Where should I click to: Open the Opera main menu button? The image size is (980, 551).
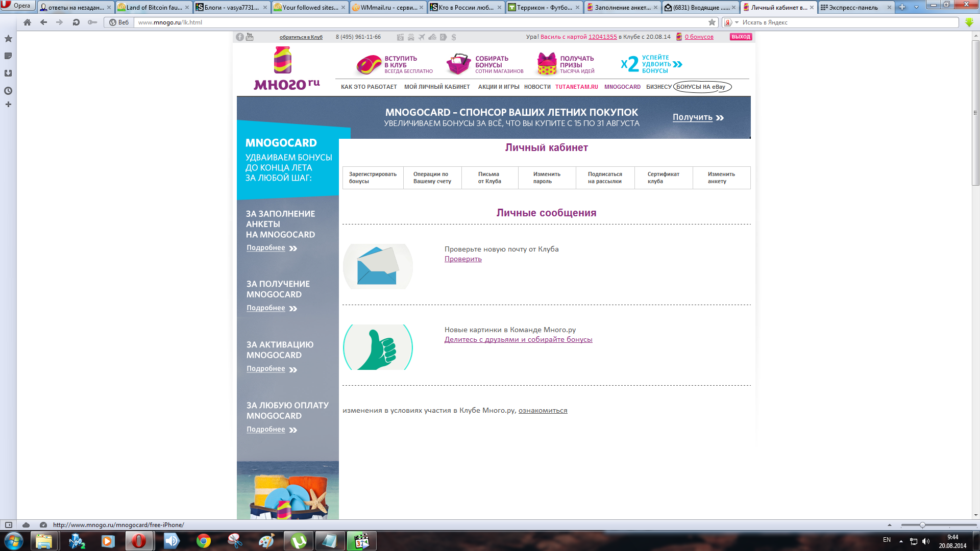tap(17, 6)
